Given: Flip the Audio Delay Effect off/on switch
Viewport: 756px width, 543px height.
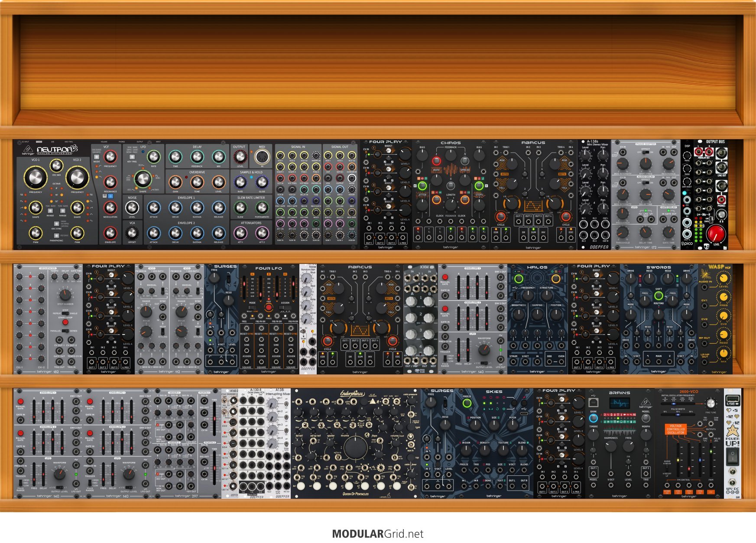Looking at the screenshot, I should pos(645,182).
